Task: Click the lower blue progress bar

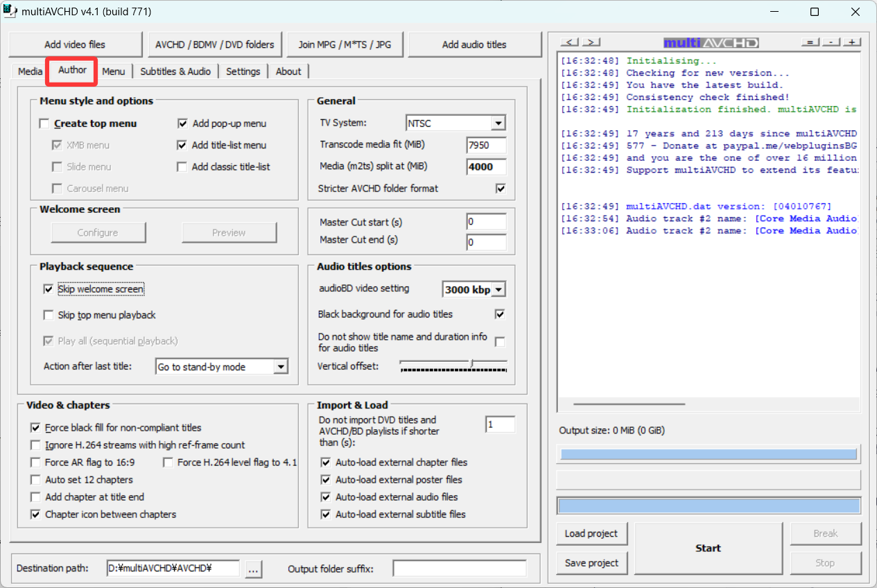Action: tap(709, 505)
